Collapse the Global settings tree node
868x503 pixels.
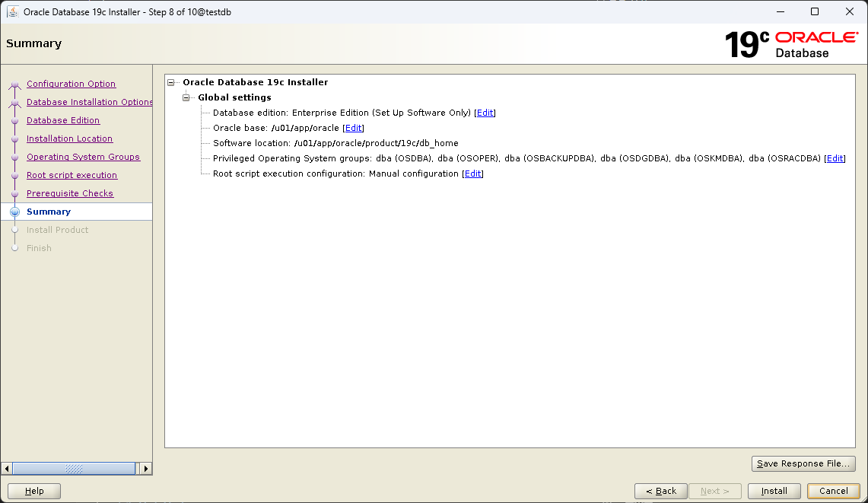[186, 97]
